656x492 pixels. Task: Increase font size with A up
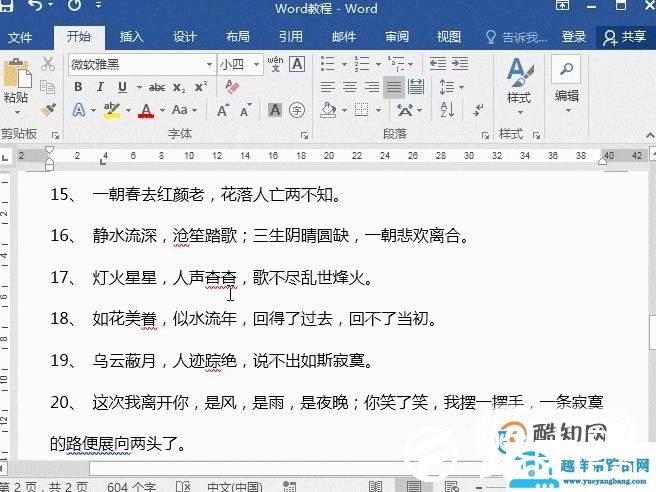tap(223, 110)
